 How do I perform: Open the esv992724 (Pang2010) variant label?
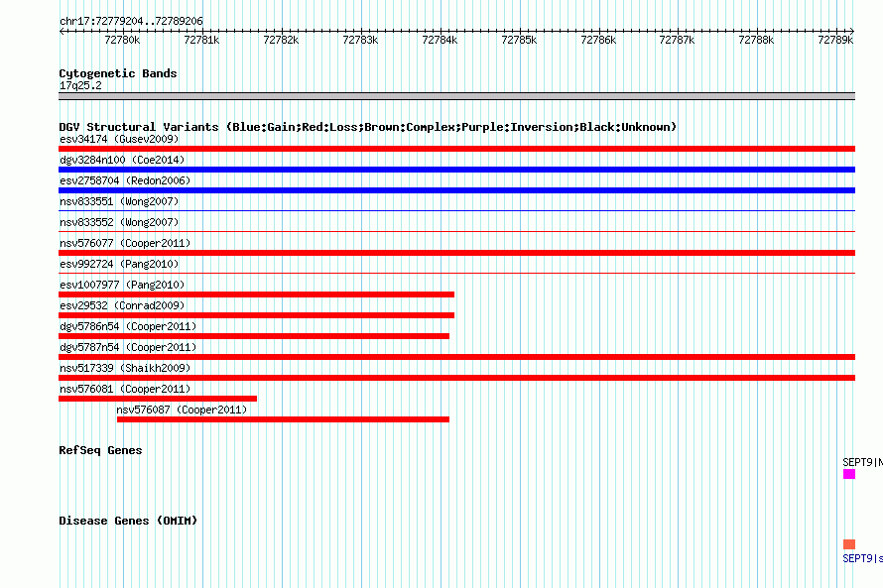[x=119, y=264]
